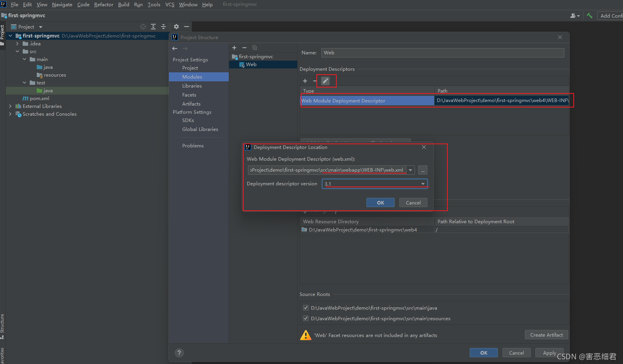Collapse the main folder
This screenshot has width=623, height=364.
click(x=25, y=59)
